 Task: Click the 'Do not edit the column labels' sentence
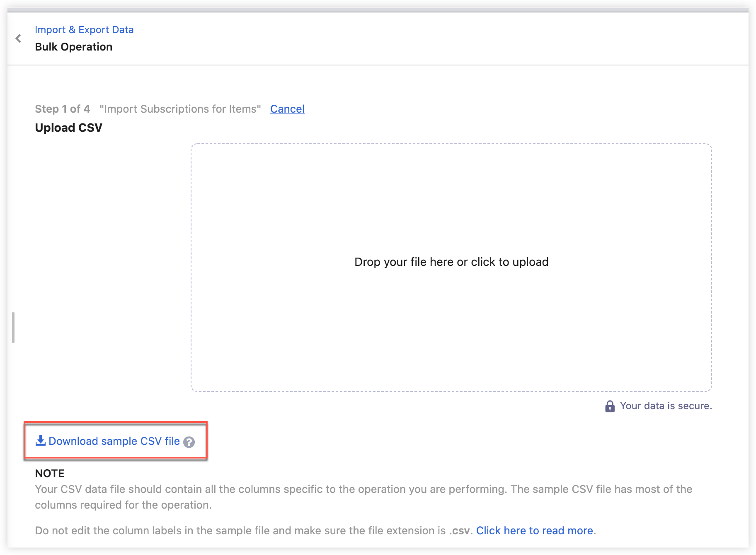(240, 531)
